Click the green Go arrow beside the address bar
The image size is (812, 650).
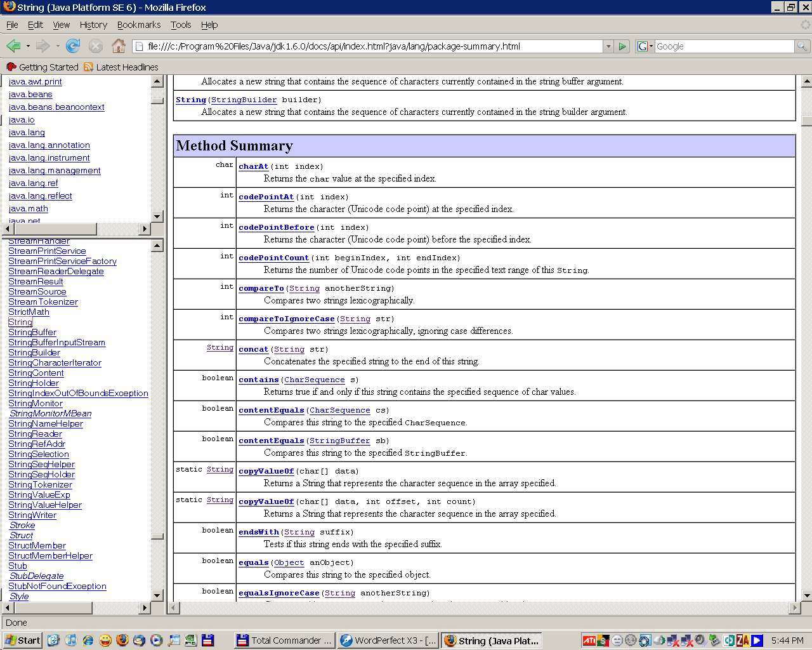622,46
